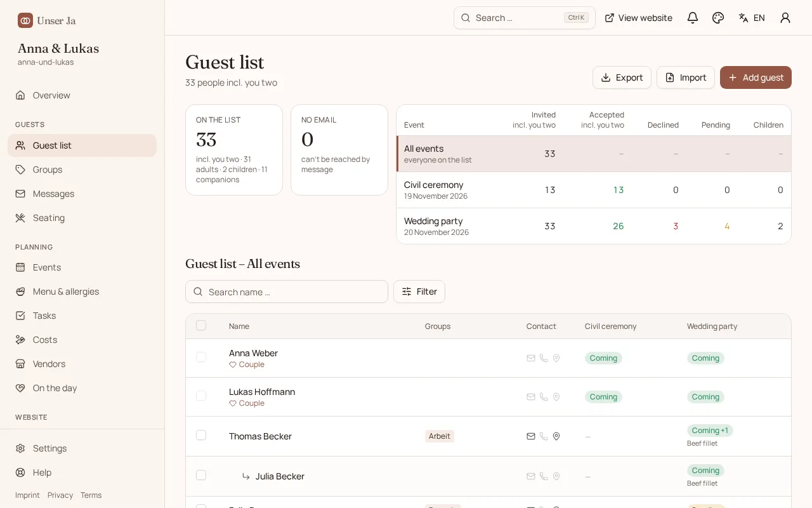Click the Import button
Screen dimensions: 812x508
point(686,77)
